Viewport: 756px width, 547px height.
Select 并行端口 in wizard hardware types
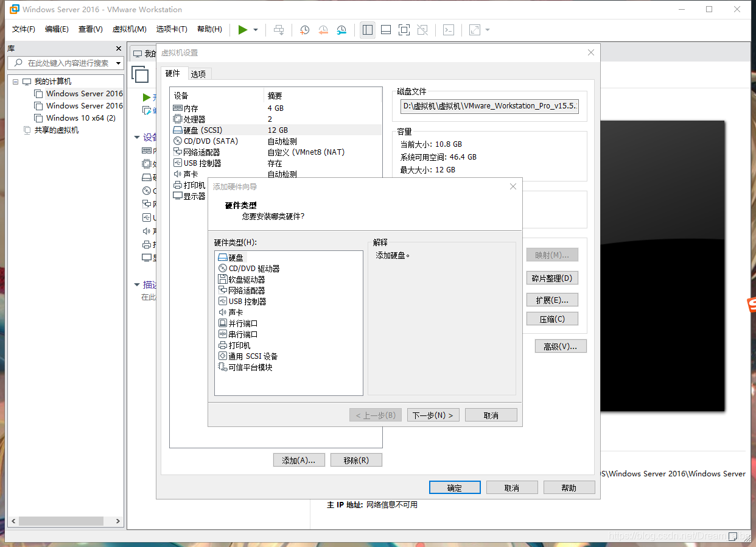pyautogui.click(x=237, y=323)
